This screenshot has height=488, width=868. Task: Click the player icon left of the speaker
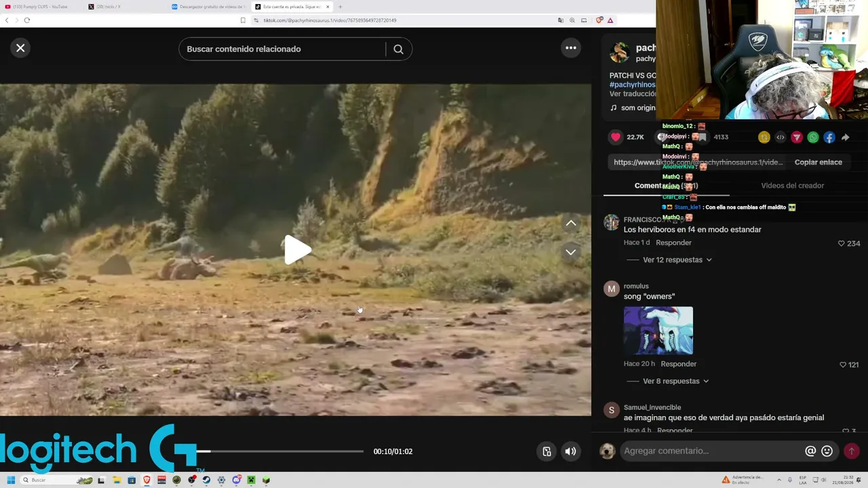[547, 451]
